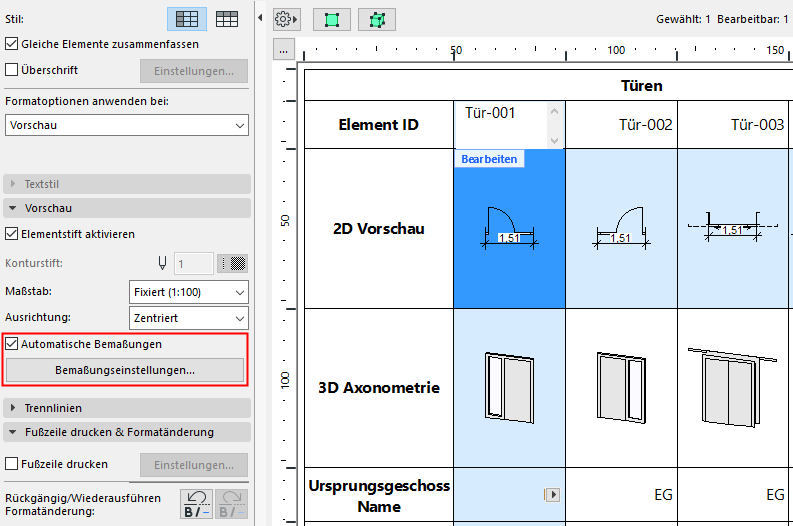Viewport: 793px width, 526px height.
Task: Open the 'Formatoptionen anwenden bei' Vorschau dropdown
Action: [127, 125]
